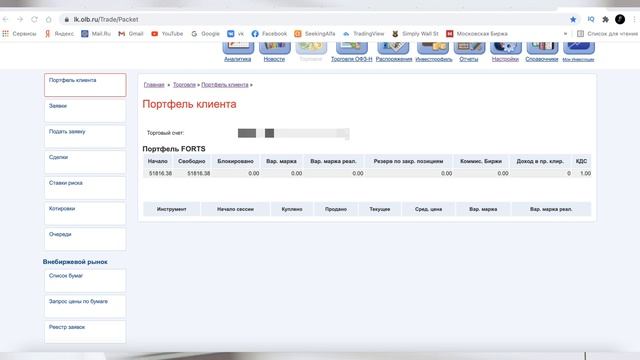Open the VK bookmark
Image resolution: width=640 pixels, height=360 pixels.
(236, 34)
